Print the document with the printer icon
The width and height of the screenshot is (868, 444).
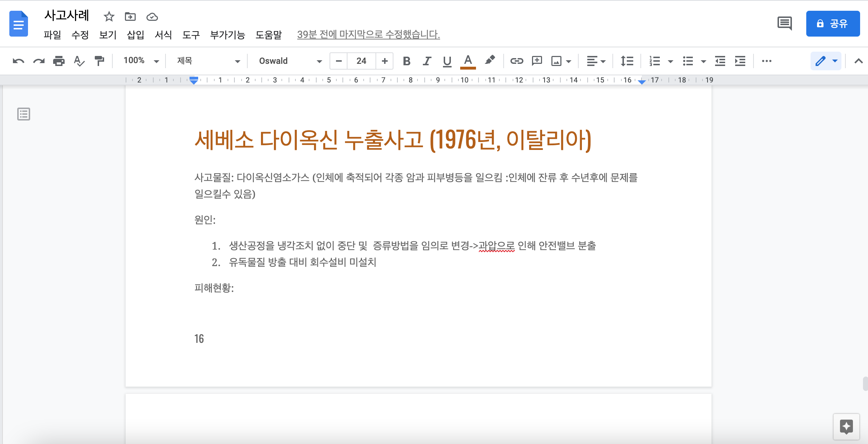pyautogui.click(x=59, y=61)
